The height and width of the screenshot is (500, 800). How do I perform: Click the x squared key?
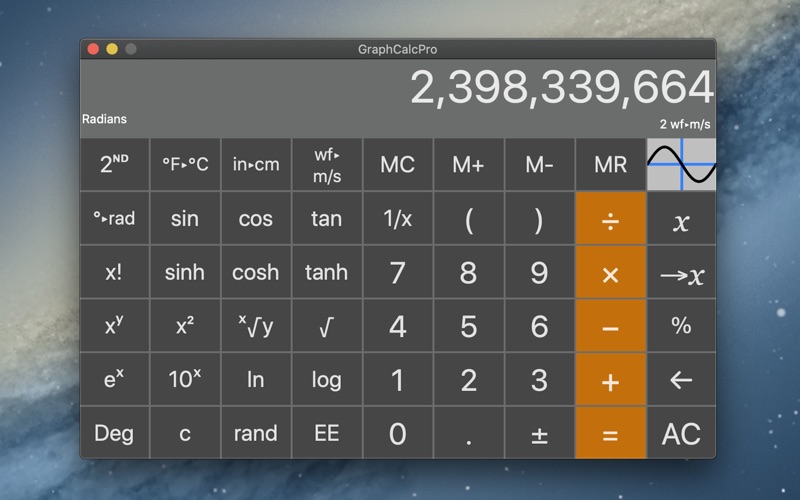point(185,326)
